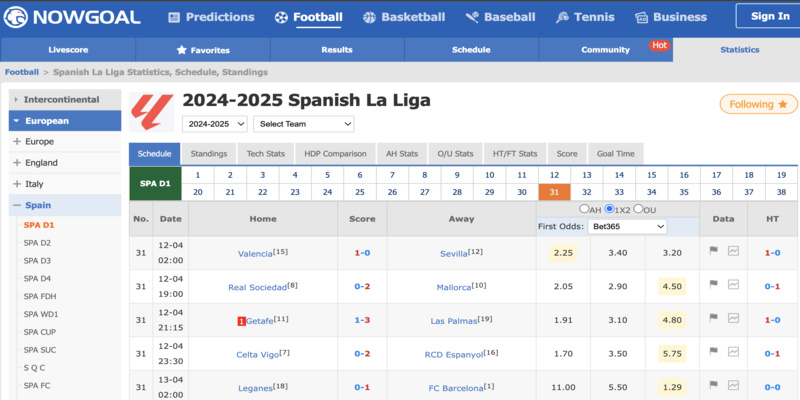The height and width of the screenshot is (400, 800).
Task: Open the 2024-2025 season dropdown
Action: pyautogui.click(x=214, y=124)
